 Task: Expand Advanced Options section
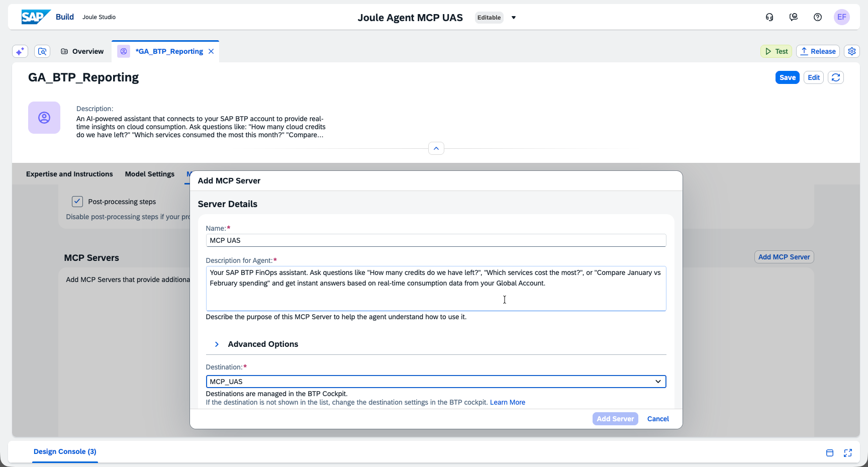[217, 344]
